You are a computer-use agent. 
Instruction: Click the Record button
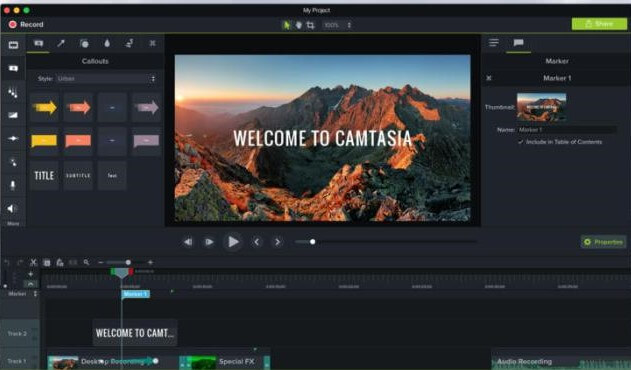26,25
